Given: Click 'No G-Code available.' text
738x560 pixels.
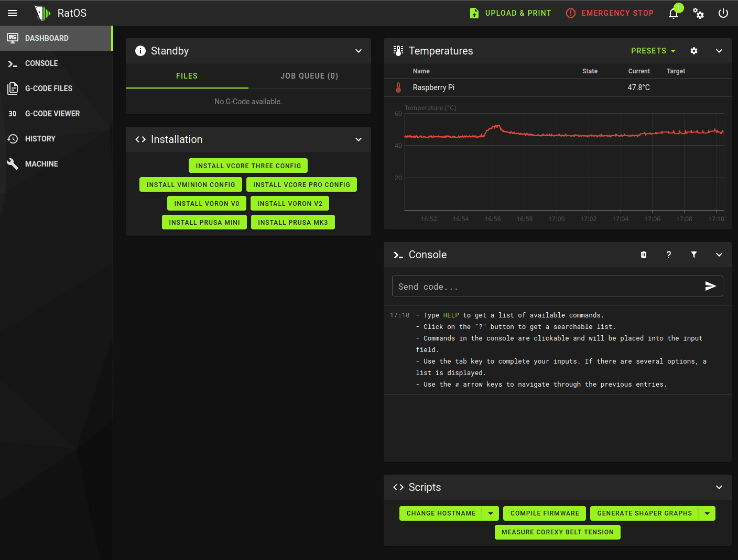Looking at the screenshot, I should [x=248, y=102].
